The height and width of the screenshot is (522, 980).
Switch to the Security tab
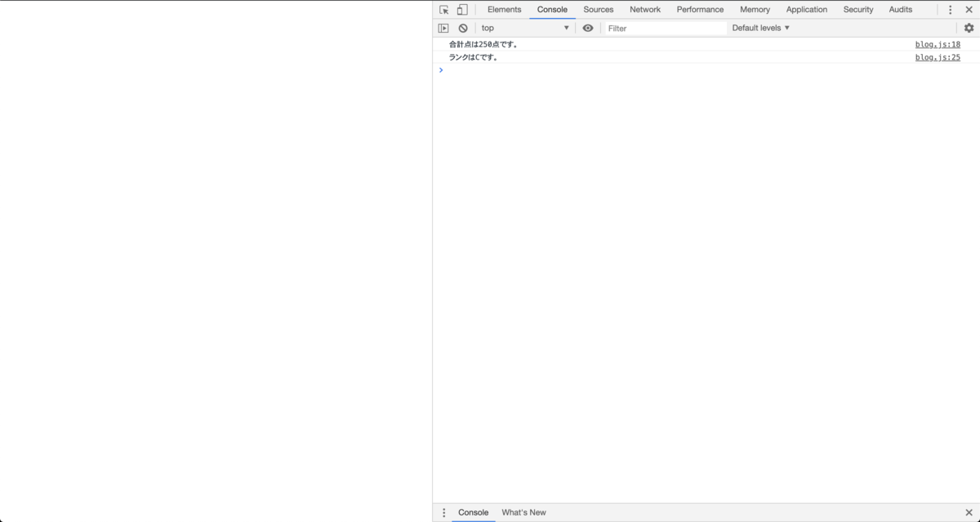tap(858, 10)
